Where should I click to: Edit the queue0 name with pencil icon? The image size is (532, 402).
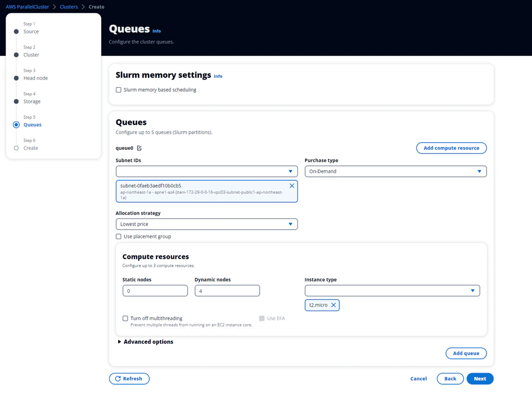139,148
